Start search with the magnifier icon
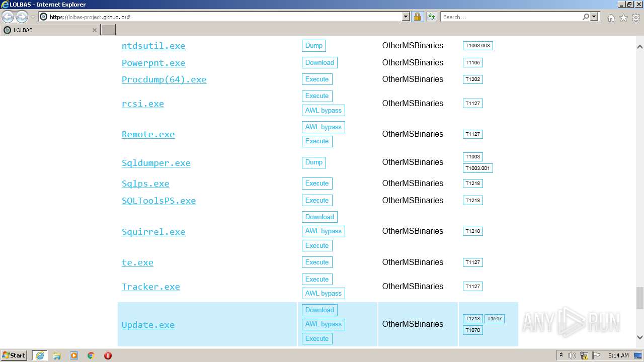Screen dimensions: 644x362 click(586, 17)
